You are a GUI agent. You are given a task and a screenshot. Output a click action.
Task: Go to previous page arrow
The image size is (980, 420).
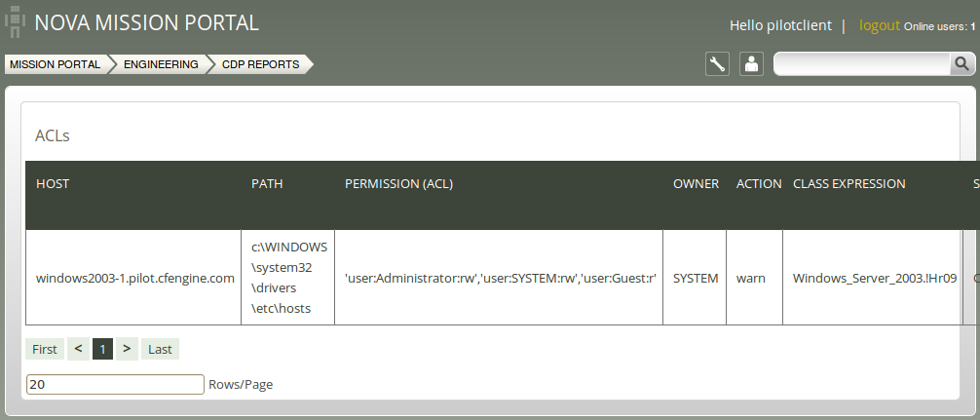(x=78, y=349)
